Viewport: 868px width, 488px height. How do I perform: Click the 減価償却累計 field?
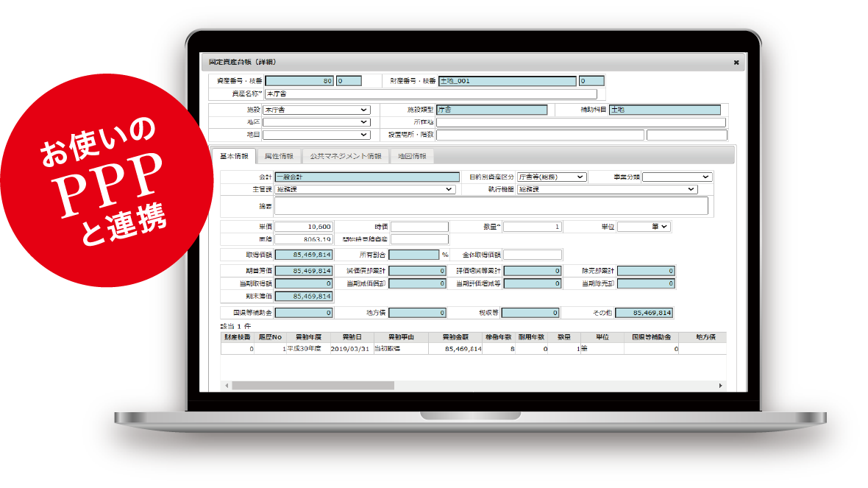coord(417,271)
